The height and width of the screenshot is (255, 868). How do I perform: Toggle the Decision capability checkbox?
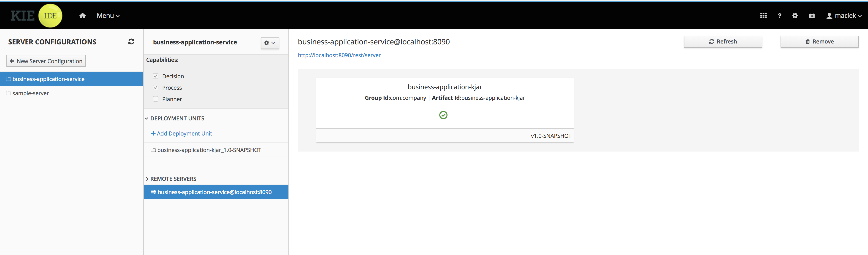pyautogui.click(x=156, y=76)
